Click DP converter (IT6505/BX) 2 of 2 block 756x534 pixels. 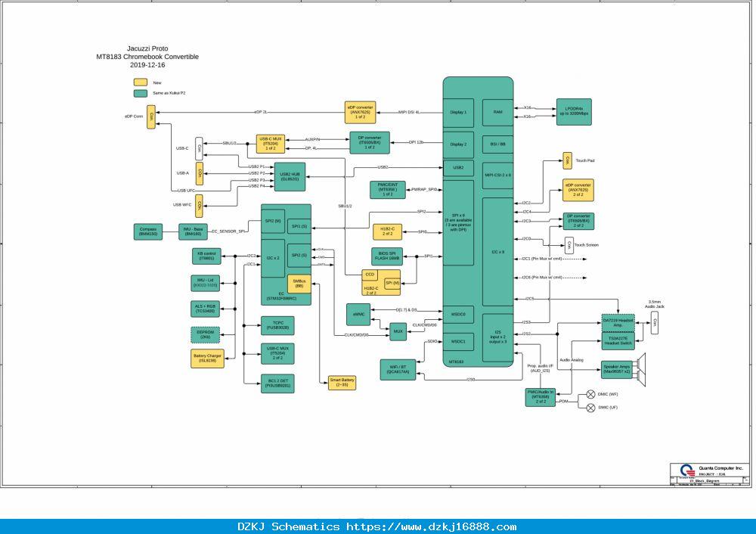[x=578, y=222]
